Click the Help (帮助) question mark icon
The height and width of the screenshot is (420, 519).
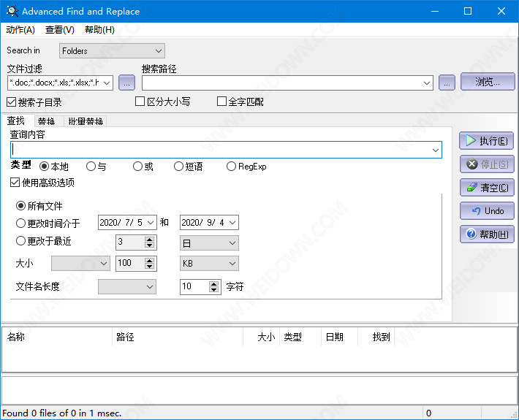470,234
